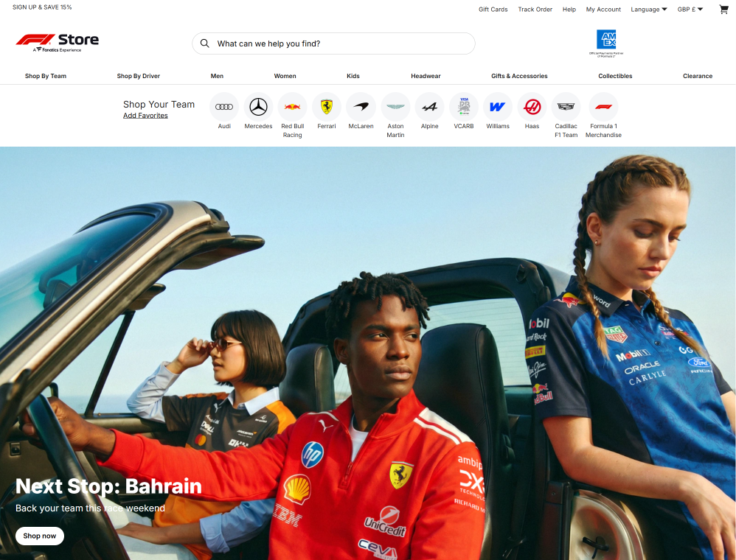Select the McLaren team logo

pyautogui.click(x=361, y=107)
